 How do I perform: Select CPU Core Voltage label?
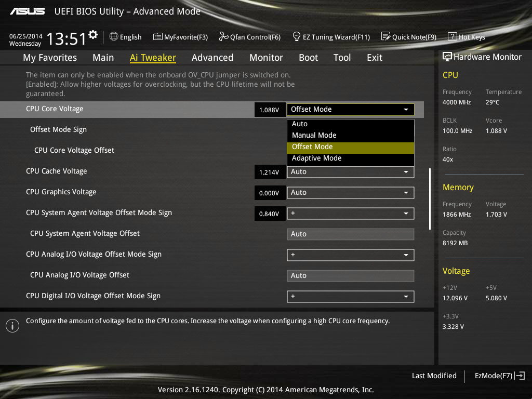pyautogui.click(x=55, y=109)
